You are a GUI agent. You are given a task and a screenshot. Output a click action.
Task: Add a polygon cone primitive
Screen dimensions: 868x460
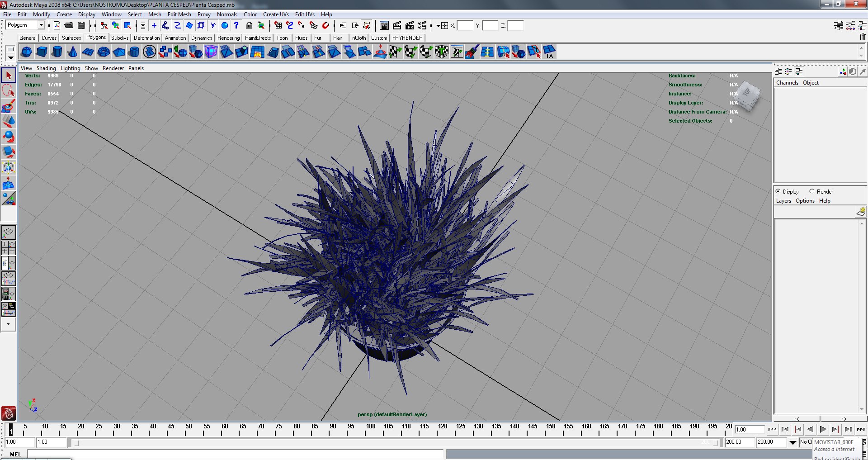(x=72, y=52)
